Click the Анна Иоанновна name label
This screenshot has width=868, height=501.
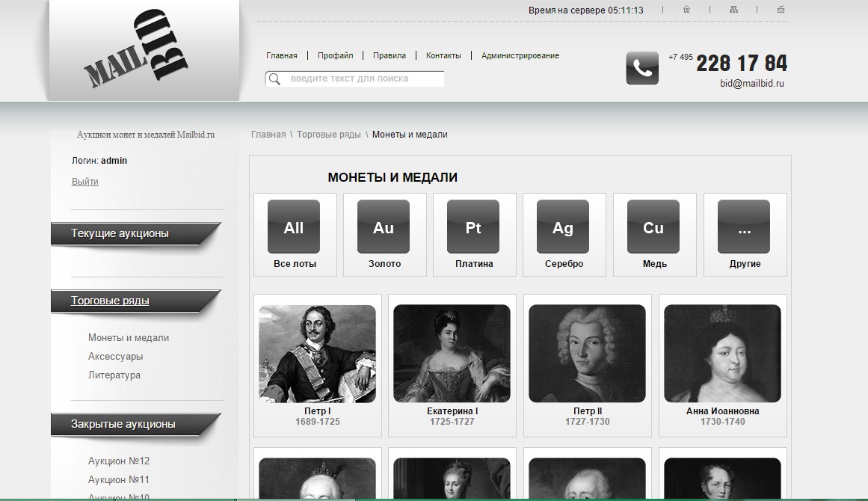tap(722, 411)
